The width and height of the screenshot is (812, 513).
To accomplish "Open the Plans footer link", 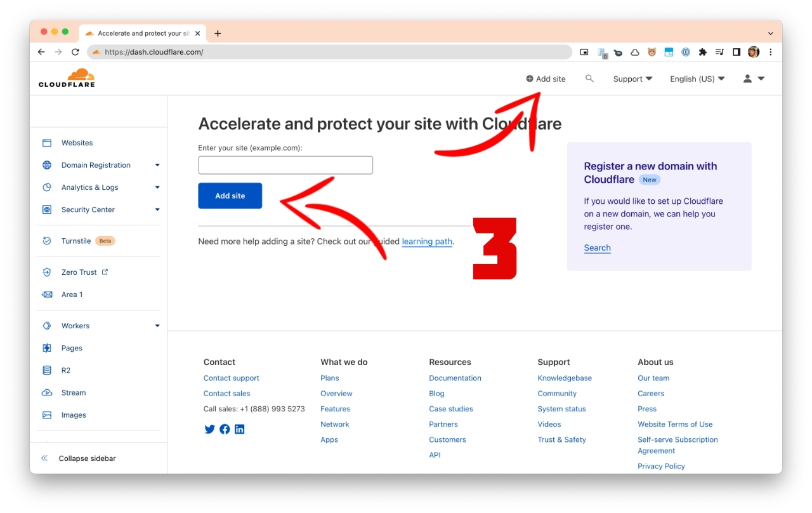I will point(329,378).
